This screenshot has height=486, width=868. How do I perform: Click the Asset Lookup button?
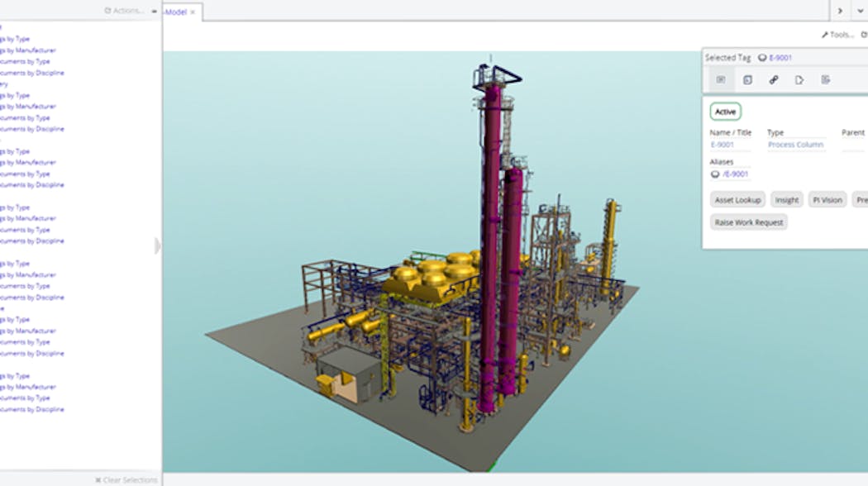click(x=737, y=199)
